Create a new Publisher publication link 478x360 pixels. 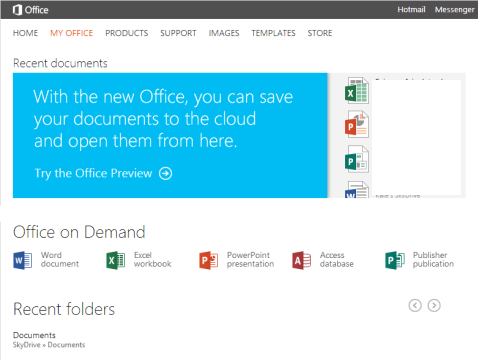(x=433, y=260)
